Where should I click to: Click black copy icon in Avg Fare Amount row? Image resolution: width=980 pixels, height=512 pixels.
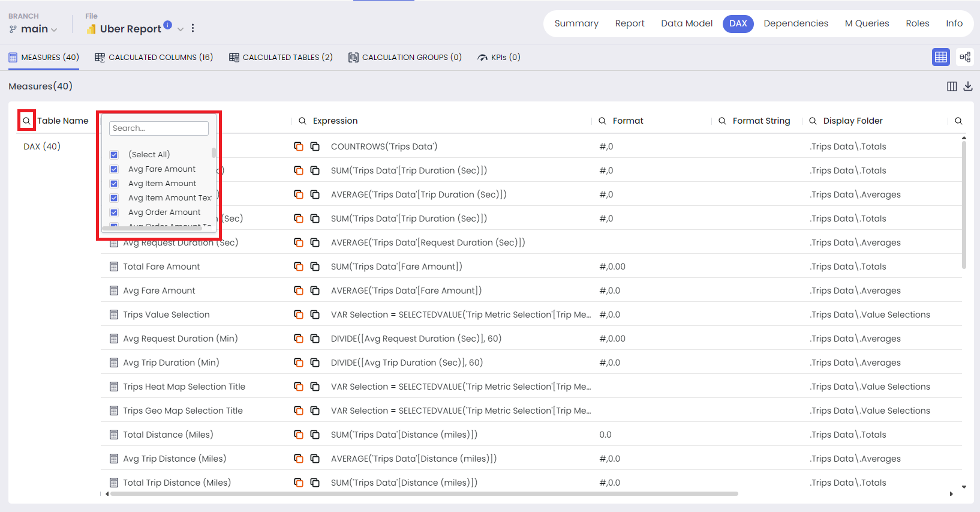[315, 291]
